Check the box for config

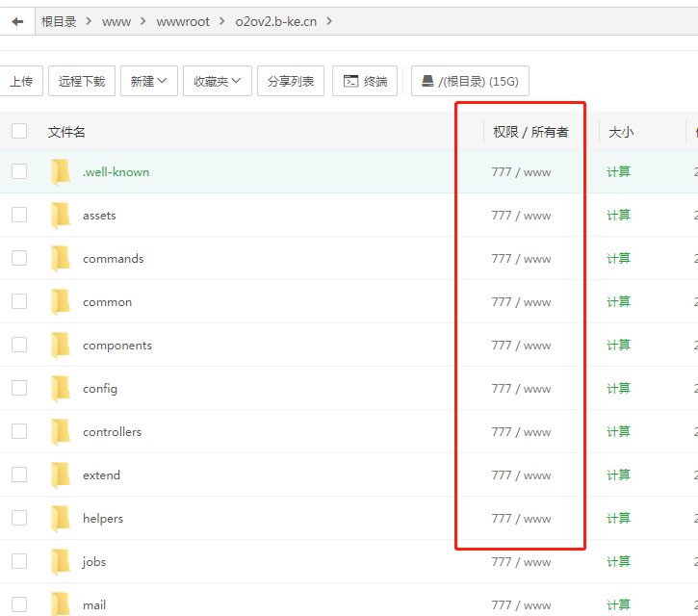coord(19,388)
